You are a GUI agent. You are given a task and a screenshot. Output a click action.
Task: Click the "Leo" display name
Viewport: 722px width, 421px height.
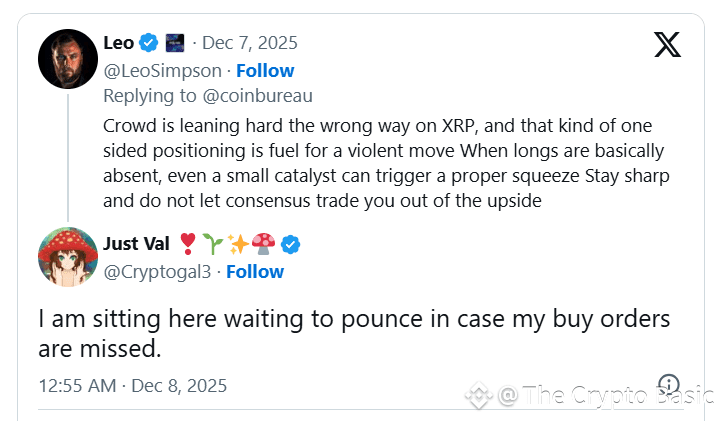pyautogui.click(x=119, y=43)
